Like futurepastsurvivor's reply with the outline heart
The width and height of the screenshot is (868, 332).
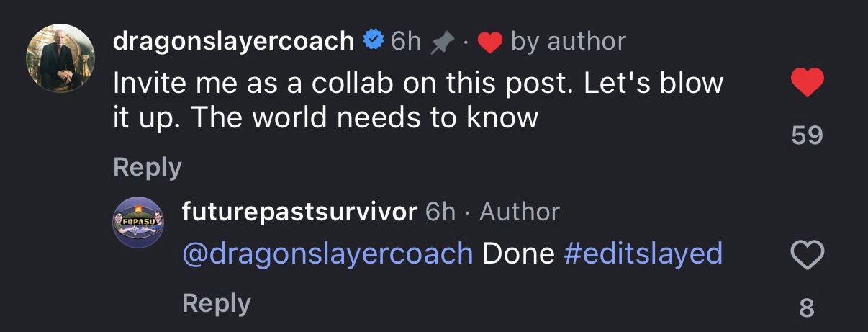(x=807, y=255)
